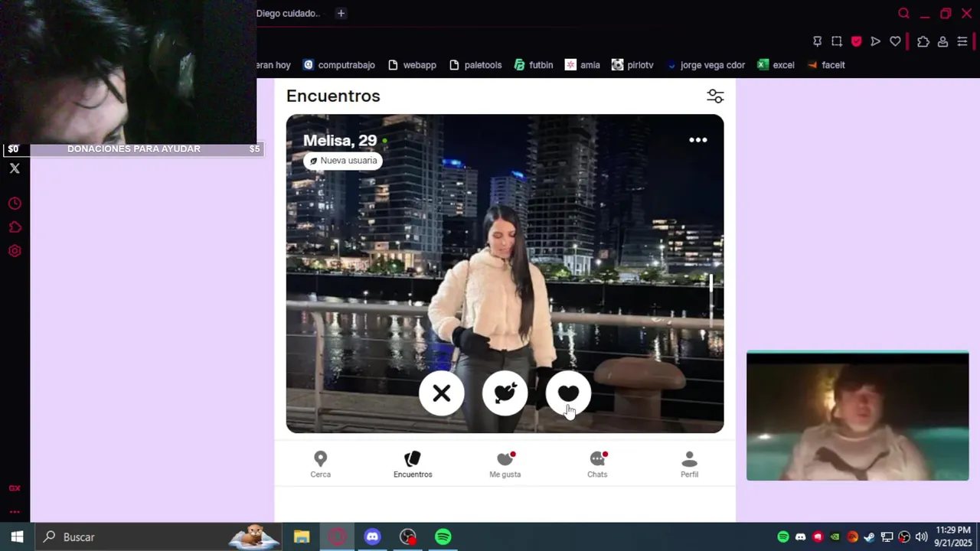Click the heart like button on the photo

pyautogui.click(x=568, y=393)
